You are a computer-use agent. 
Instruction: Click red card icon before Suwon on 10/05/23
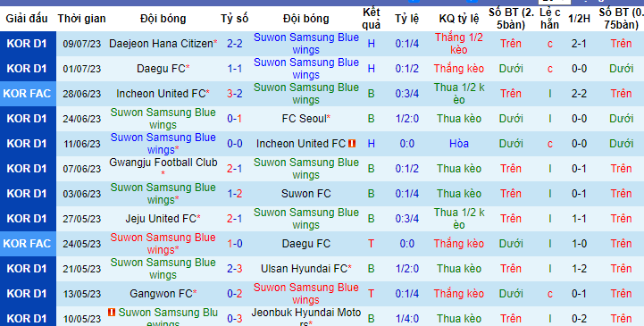click(112, 313)
